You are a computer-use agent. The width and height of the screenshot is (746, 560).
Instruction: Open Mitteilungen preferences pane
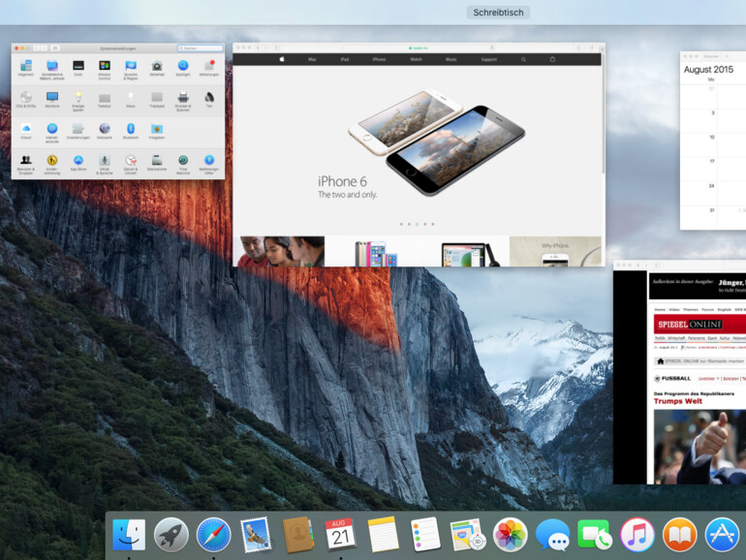tap(209, 68)
